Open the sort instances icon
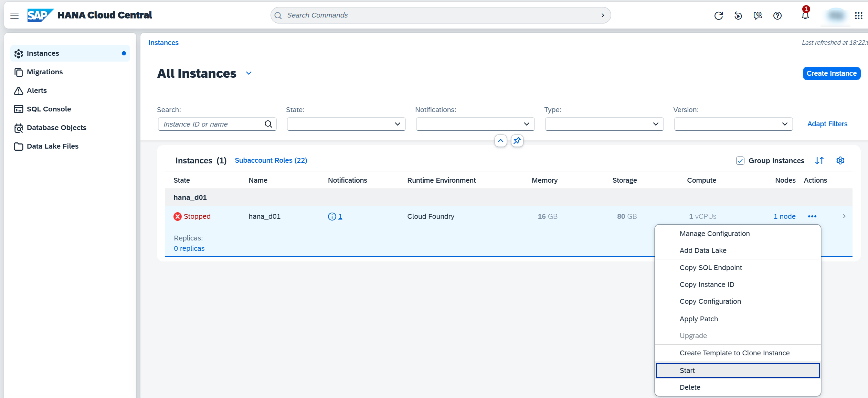The height and width of the screenshot is (398, 868). (x=819, y=161)
